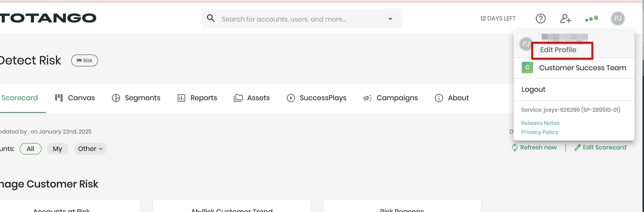Open the Segments tab
Image resolution: width=644 pixels, height=212 pixels.
136,98
